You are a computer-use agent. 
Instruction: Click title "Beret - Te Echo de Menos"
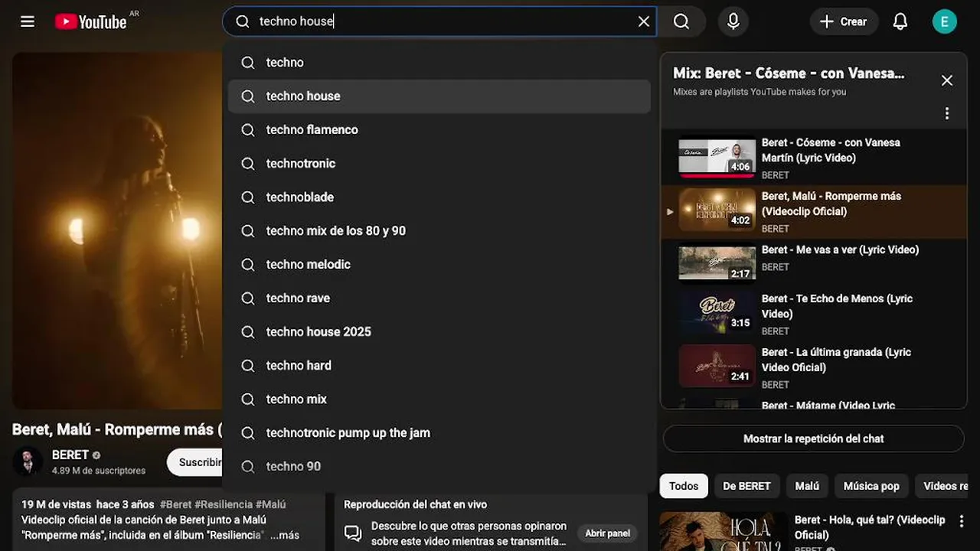(837, 306)
